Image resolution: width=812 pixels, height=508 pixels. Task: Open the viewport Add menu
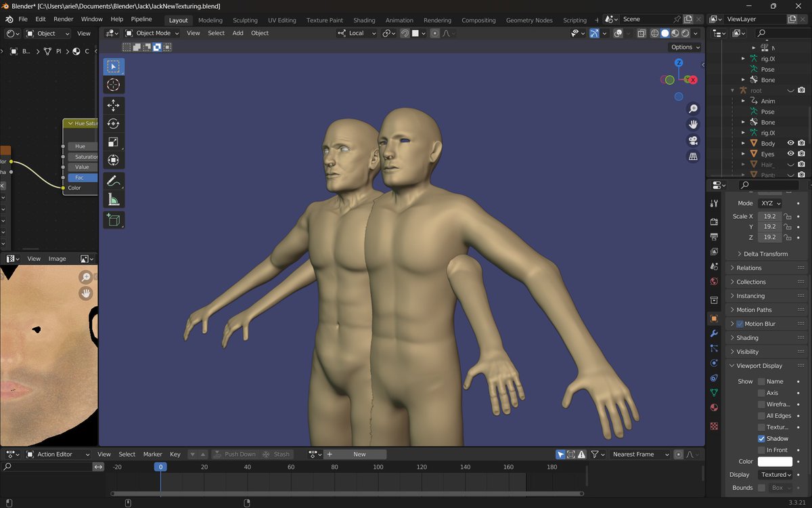click(238, 33)
